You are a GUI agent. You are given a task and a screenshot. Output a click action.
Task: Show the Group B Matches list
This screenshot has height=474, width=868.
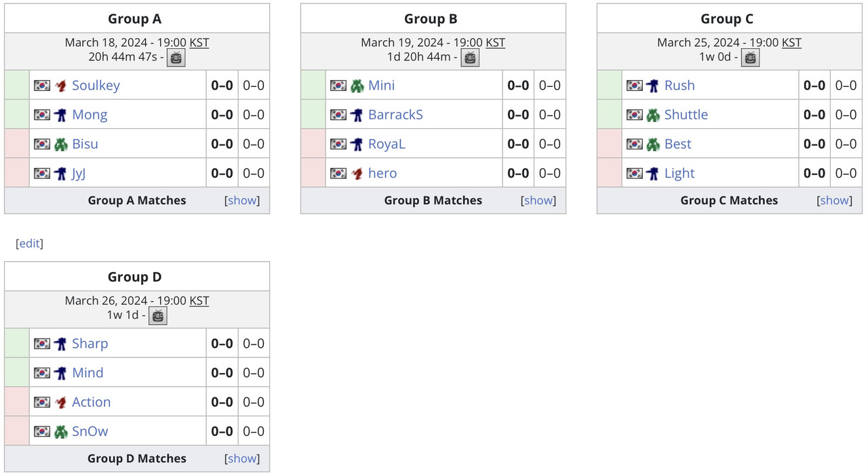[x=538, y=200]
